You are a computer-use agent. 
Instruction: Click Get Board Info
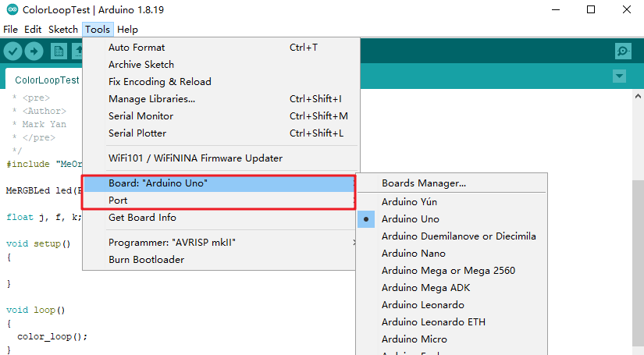point(219,218)
